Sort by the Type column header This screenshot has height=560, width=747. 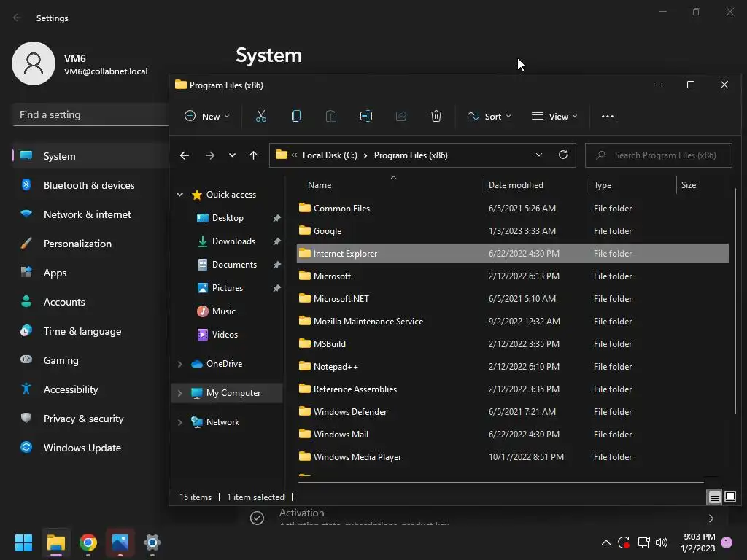632,184
